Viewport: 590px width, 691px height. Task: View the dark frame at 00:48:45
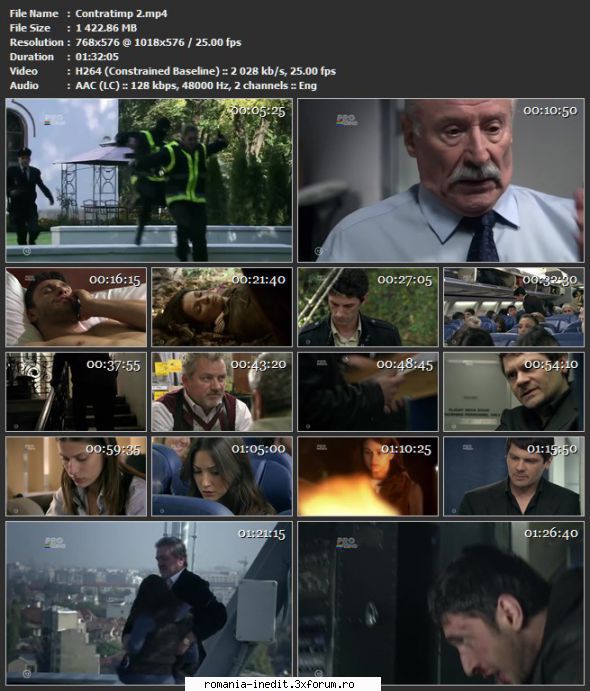tap(368, 391)
